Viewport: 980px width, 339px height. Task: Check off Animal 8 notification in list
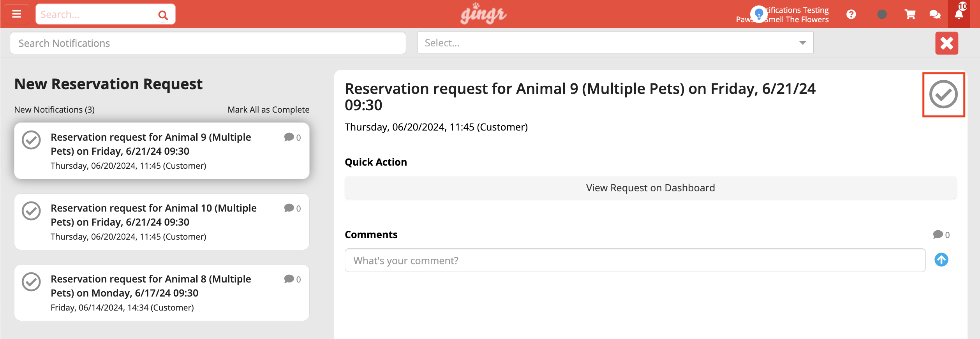(x=31, y=282)
